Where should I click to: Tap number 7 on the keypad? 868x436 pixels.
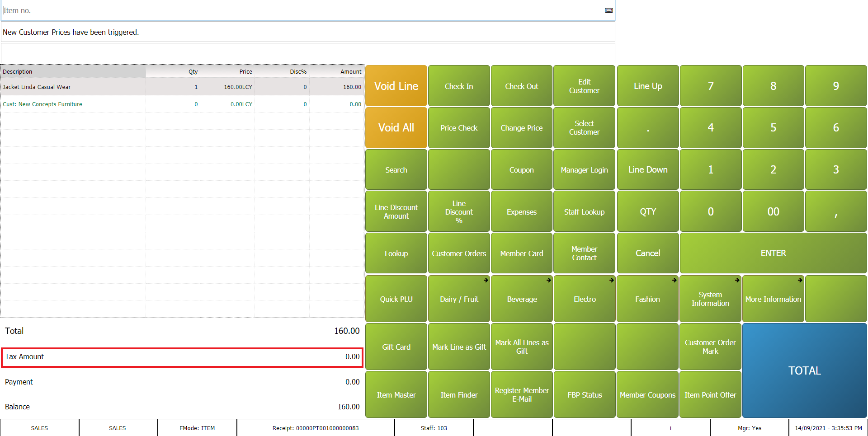[x=710, y=86]
